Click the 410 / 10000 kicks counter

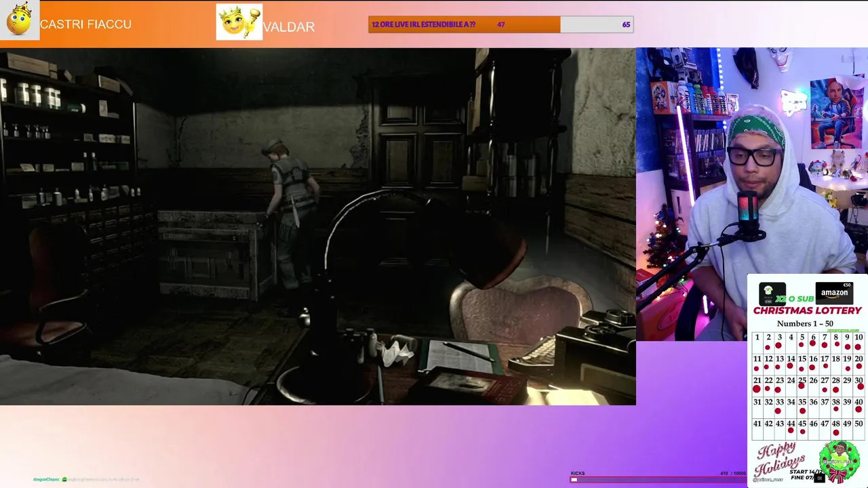[x=733, y=473]
